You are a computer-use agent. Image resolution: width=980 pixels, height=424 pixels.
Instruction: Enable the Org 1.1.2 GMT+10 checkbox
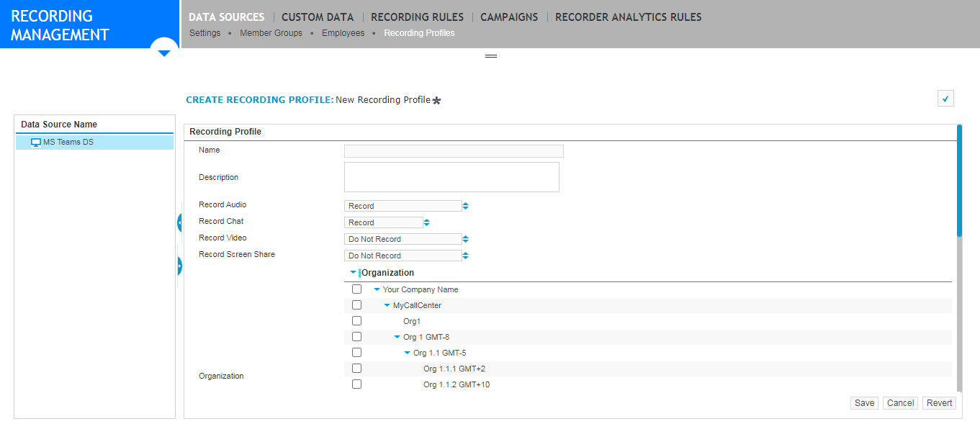click(x=356, y=384)
